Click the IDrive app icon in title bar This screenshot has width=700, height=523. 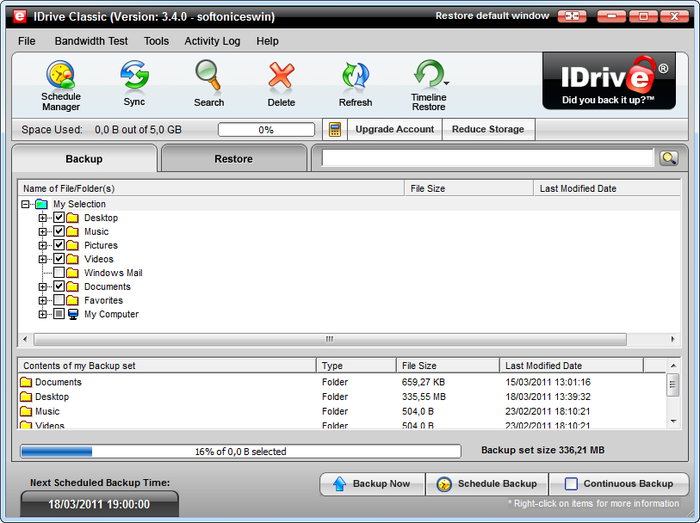point(19,17)
